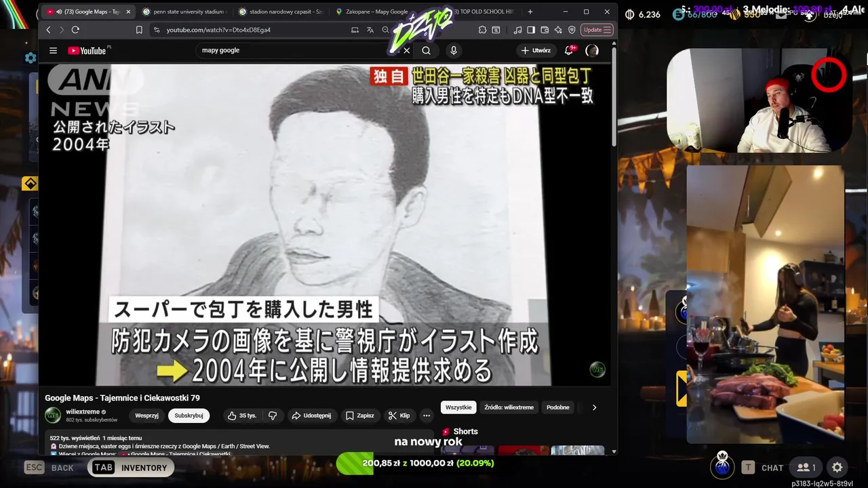Open the INVENTORY tab button
The height and width of the screenshot is (488, 868).
coord(130,468)
